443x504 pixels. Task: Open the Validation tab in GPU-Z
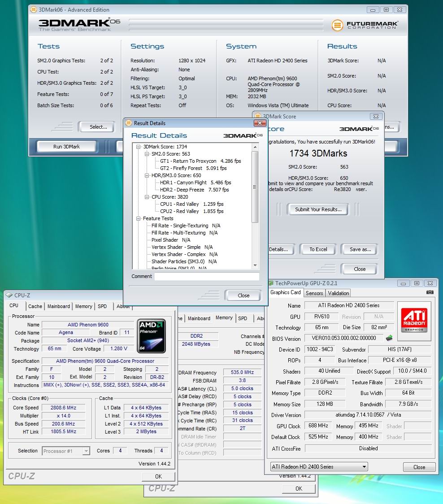(x=338, y=293)
